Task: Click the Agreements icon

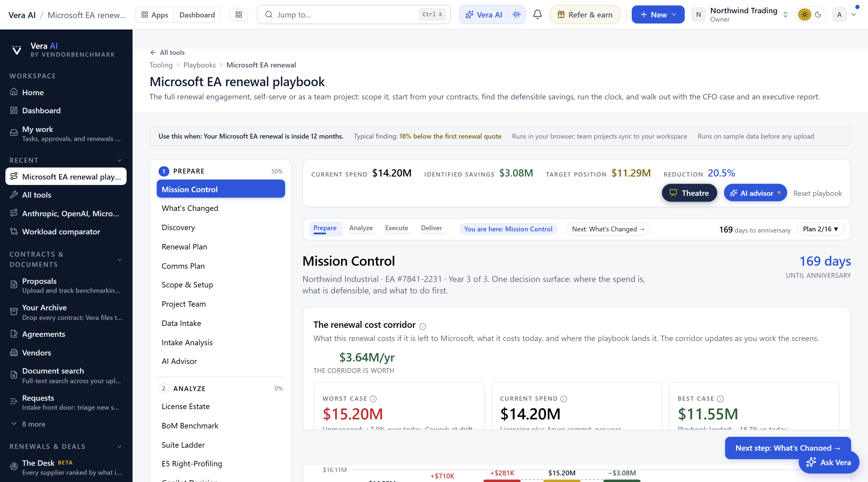Action: coord(14,334)
